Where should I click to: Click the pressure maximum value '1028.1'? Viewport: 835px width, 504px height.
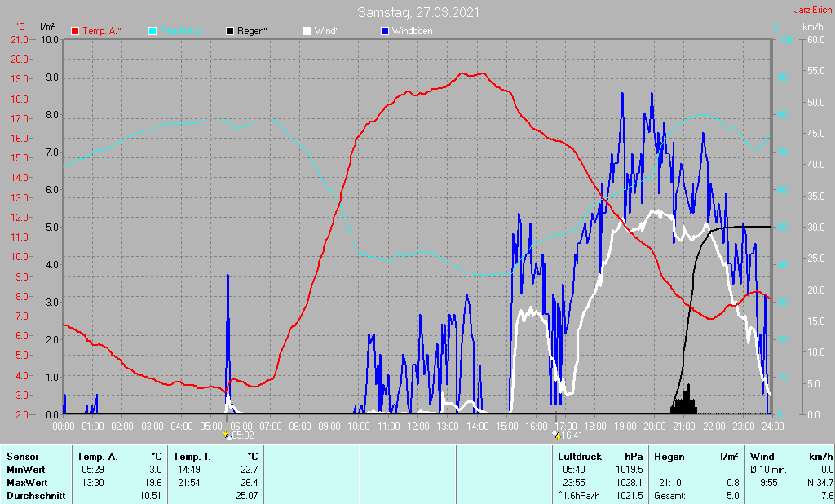point(630,483)
